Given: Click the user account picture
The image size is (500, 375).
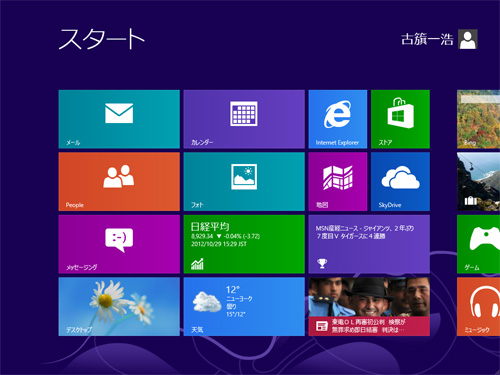Looking at the screenshot, I should click(x=468, y=39).
